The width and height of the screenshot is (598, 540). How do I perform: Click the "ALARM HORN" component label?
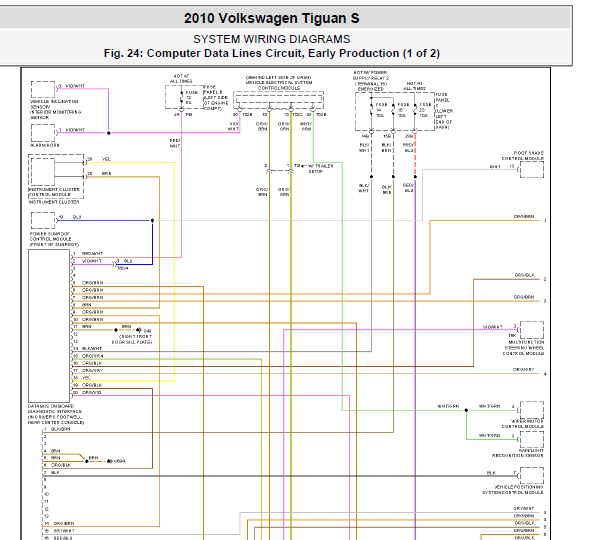tap(45, 145)
